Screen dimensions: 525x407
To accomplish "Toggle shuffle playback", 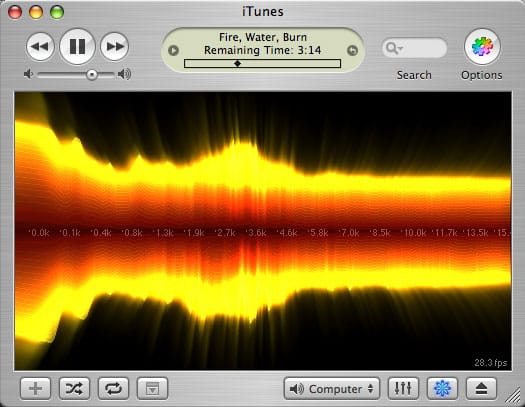I will 74,389.
